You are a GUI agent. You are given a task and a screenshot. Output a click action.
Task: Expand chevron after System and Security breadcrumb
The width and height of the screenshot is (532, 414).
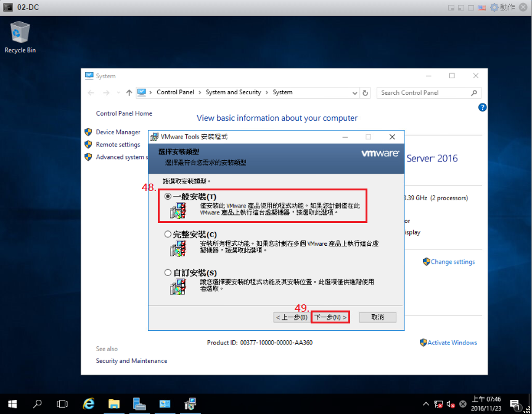click(x=267, y=92)
